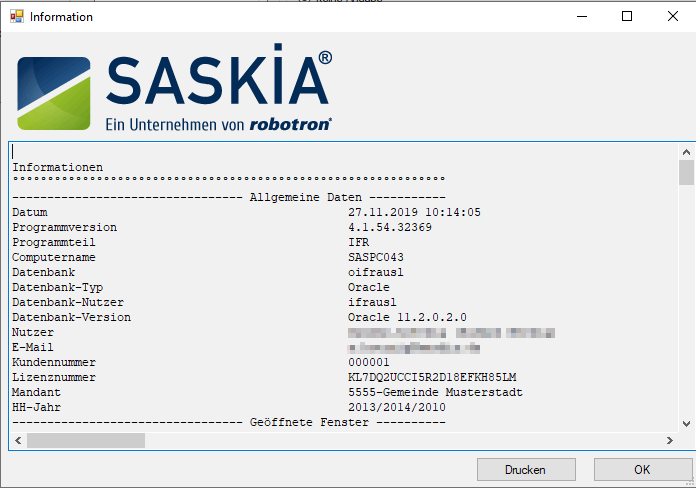This screenshot has width=696, height=488.
Task: Click the vertical scrollbar thumb
Action: [x=686, y=172]
